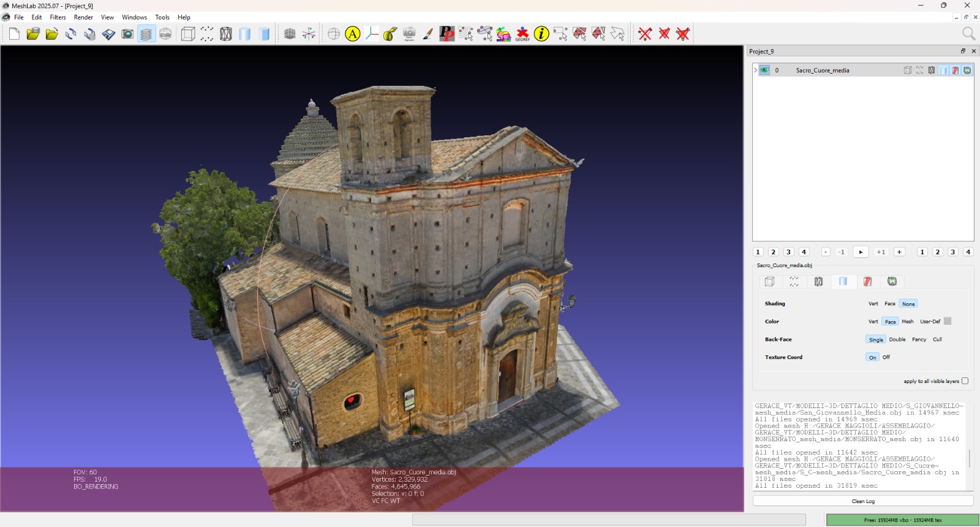
Task: Open the Georeferencing tool (GEOREF)
Action: point(522,34)
